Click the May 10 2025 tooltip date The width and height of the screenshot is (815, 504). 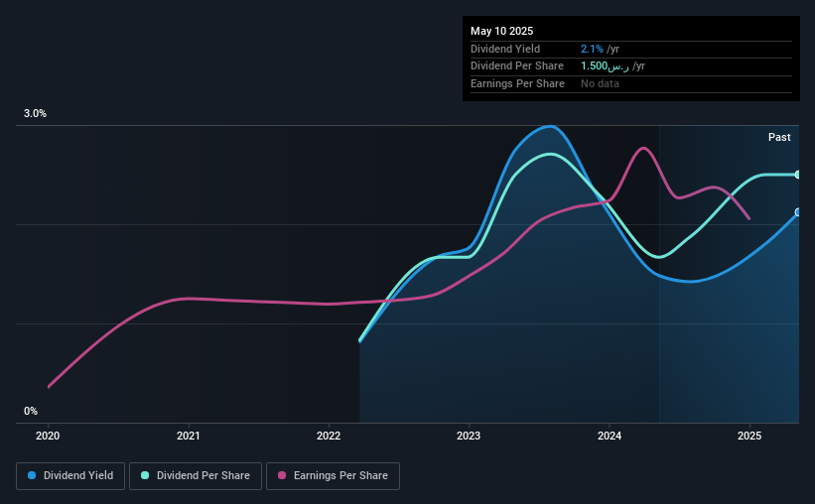[501, 31]
